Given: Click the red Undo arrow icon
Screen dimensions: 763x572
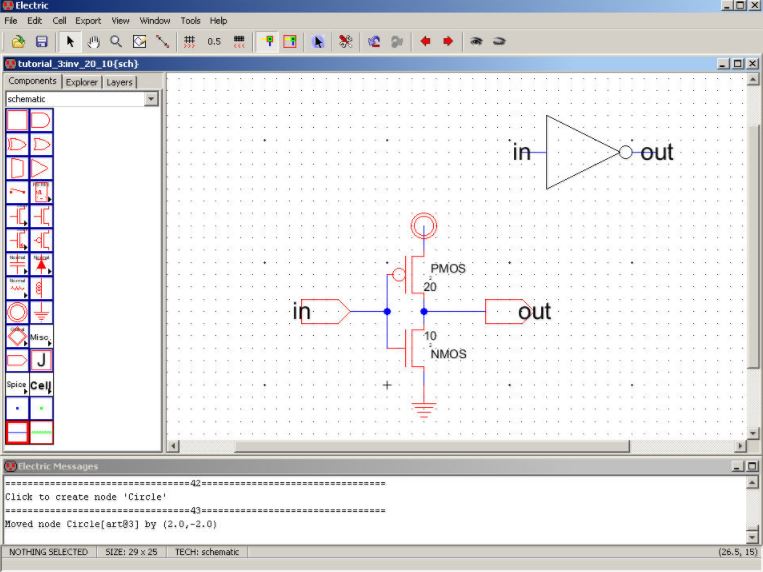Looking at the screenshot, I should click(425, 42).
